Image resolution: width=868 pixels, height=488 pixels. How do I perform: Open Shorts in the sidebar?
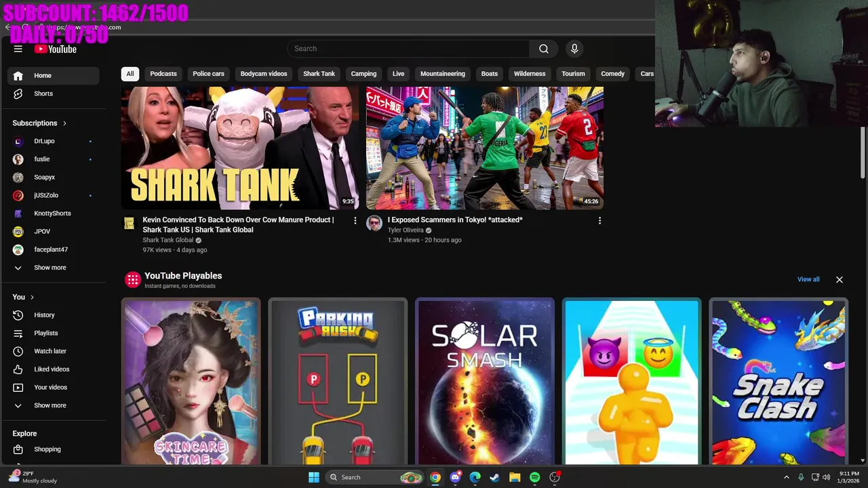point(54,94)
